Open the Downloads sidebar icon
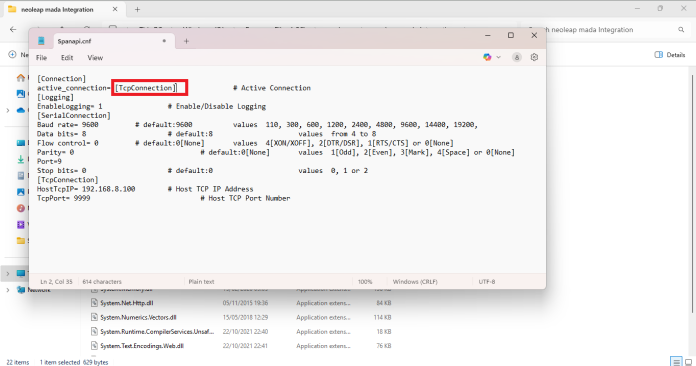 click(21, 159)
